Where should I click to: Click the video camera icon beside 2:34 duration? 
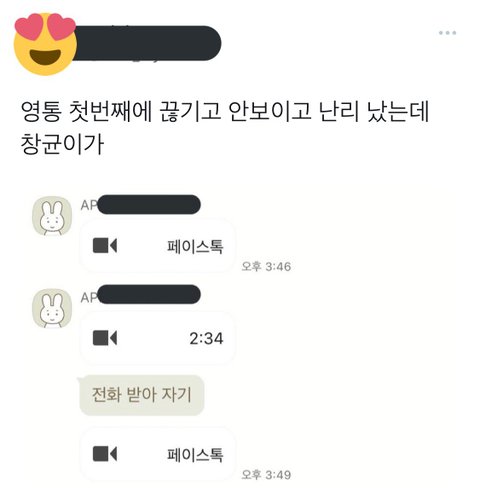tap(105, 338)
